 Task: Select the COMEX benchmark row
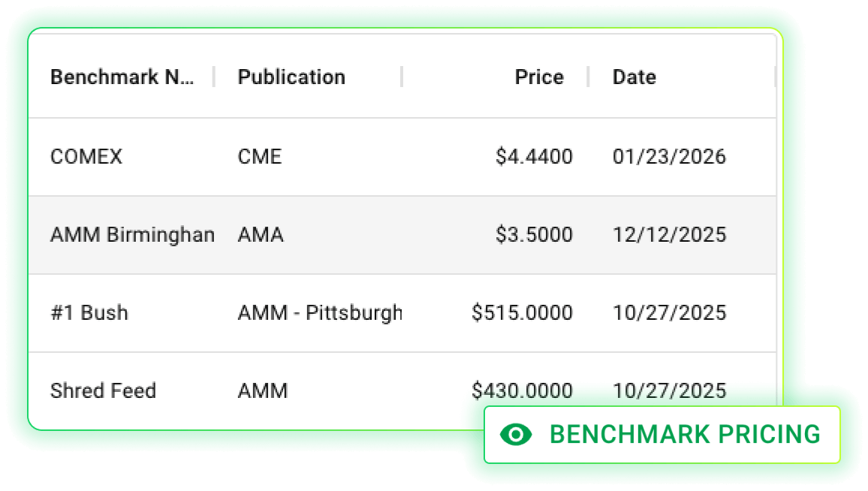tap(86, 157)
